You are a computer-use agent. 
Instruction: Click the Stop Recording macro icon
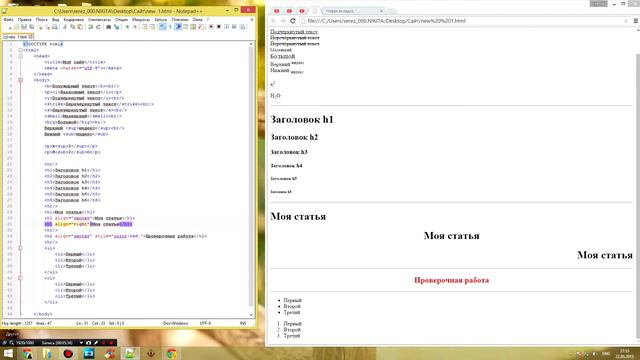click(x=219, y=27)
